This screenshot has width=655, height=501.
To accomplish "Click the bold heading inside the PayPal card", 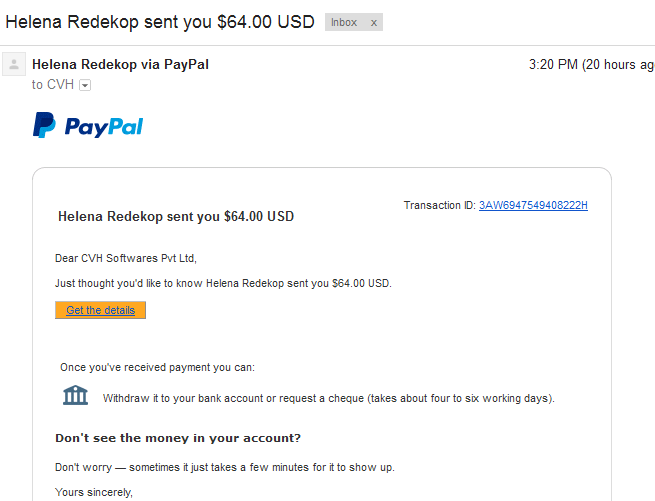I will coord(176,216).
